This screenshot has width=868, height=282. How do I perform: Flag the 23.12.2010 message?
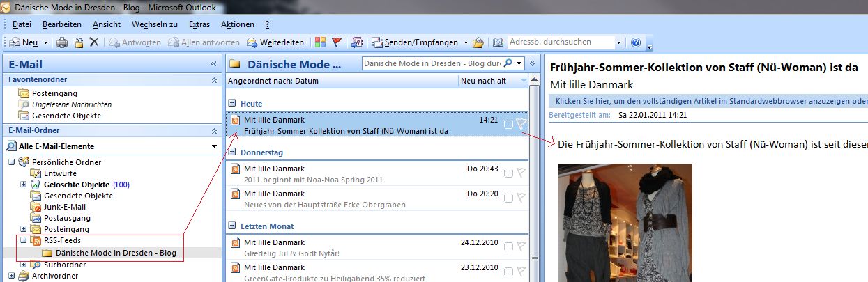(521, 272)
